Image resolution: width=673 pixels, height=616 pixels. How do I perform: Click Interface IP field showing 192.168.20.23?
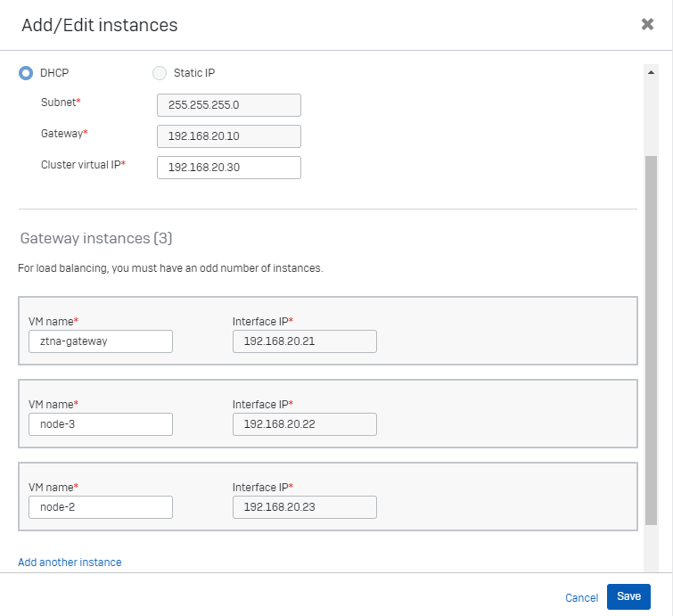pos(304,507)
